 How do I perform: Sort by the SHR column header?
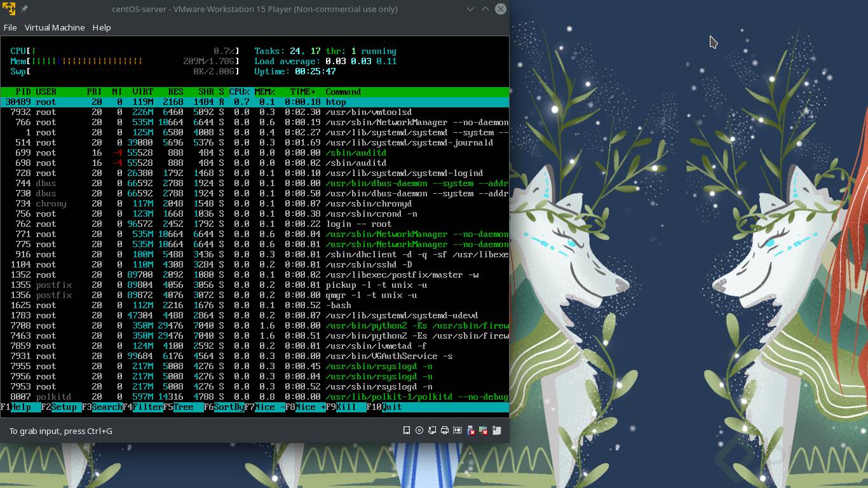(206, 92)
